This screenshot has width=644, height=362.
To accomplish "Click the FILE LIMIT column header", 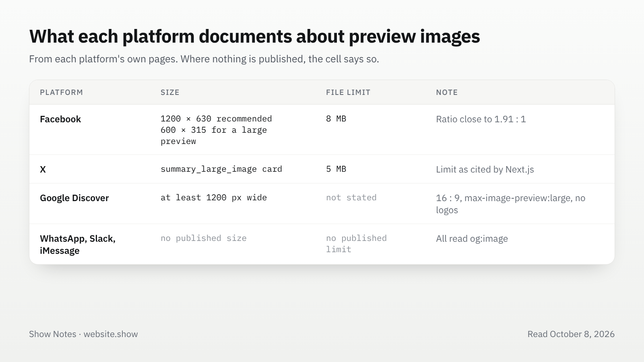I will [348, 92].
